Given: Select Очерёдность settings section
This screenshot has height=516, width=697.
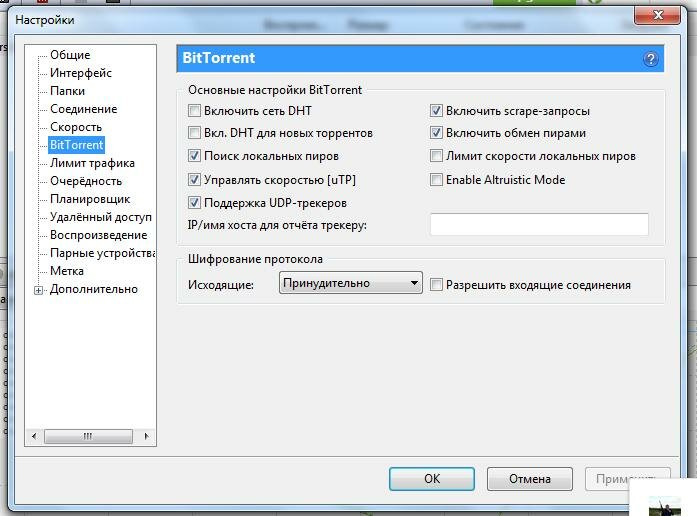Looking at the screenshot, I should 86,181.
